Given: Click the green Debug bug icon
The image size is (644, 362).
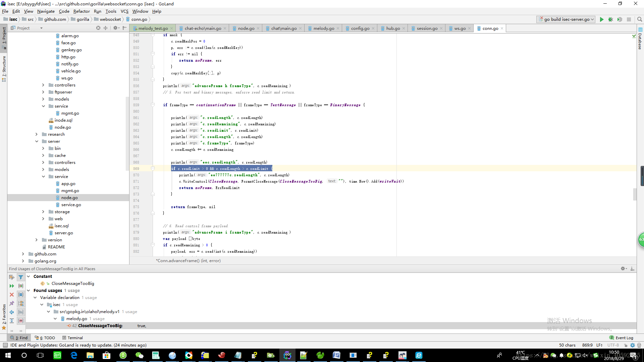Looking at the screenshot, I should pyautogui.click(x=610, y=19).
